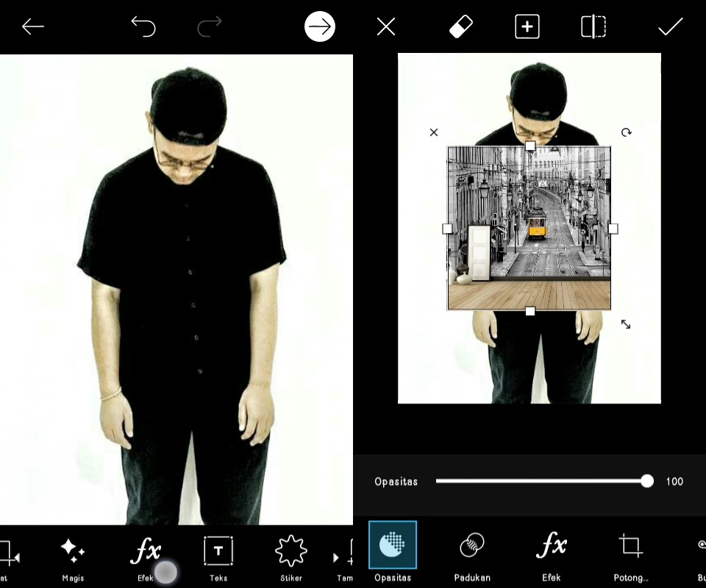706x588 pixels.
Task: Open the Teks text tool
Action: point(218,558)
